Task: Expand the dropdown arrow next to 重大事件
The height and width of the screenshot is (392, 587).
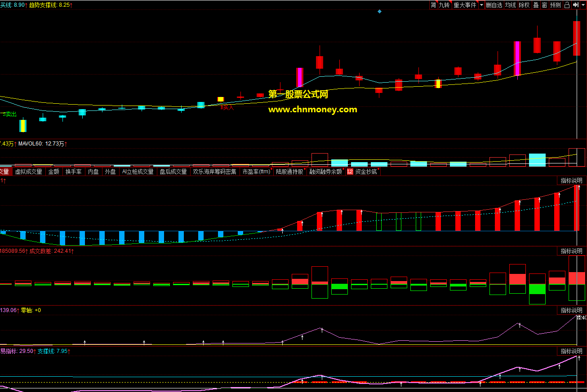Action: 482,5
